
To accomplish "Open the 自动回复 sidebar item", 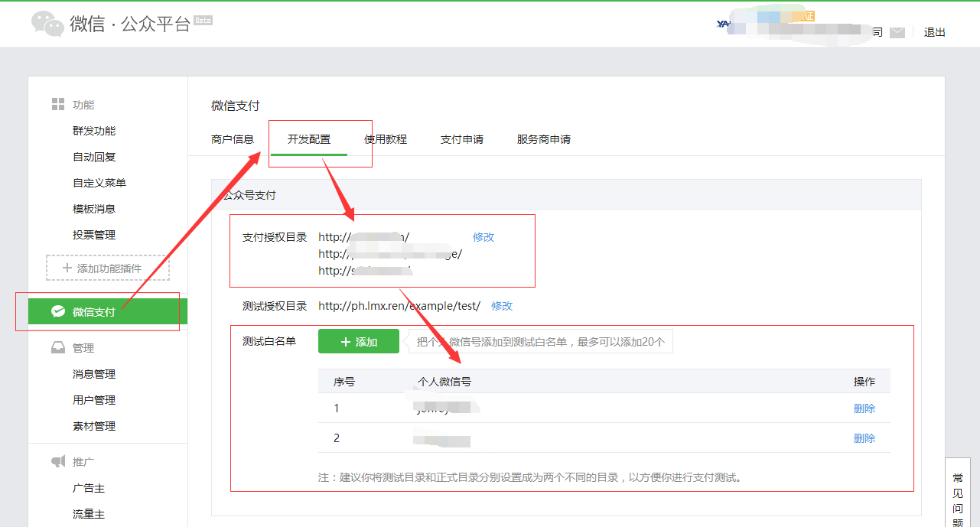I will coord(94,157).
